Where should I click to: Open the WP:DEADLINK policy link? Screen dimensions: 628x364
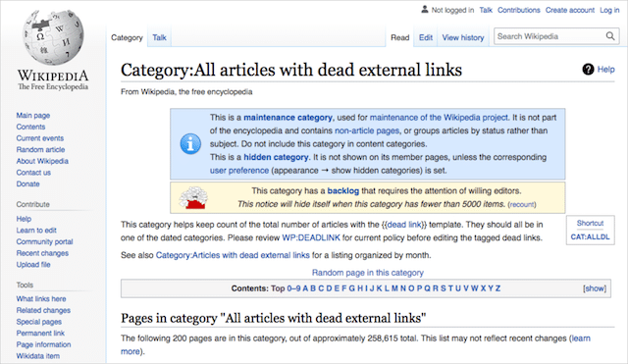tap(311, 237)
